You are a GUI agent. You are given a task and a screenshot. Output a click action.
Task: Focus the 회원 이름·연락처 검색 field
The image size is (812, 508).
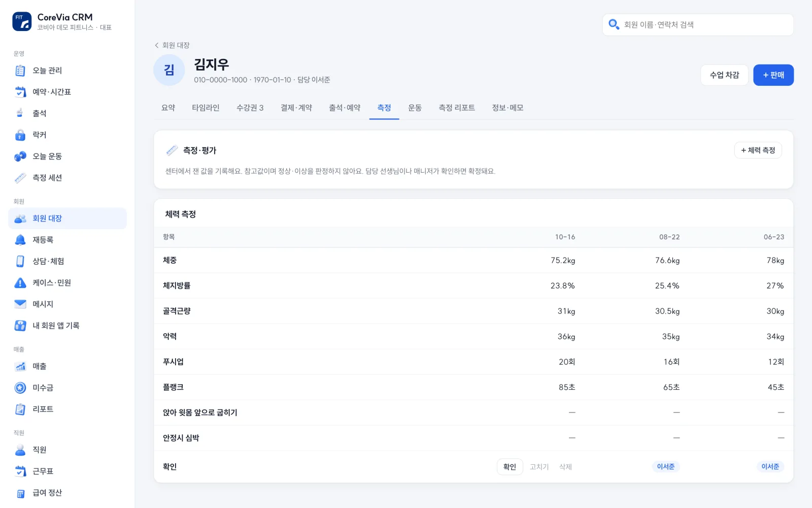698,24
